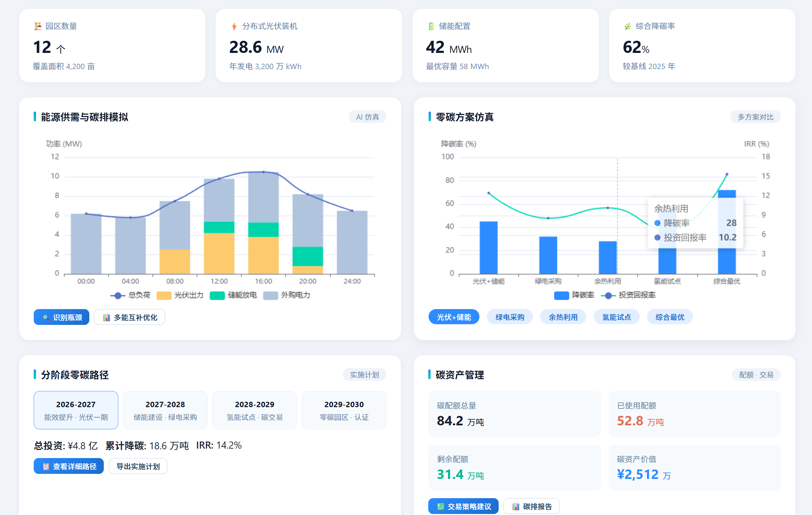812x515 pixels.
Task: Click clipboard icon on 查看详细路径 button
Action: pos(45,466)
